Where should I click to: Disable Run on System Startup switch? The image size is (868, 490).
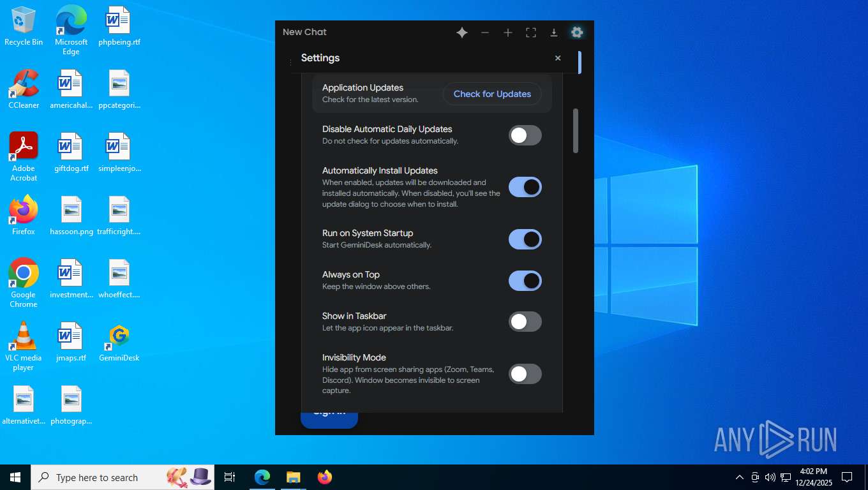525,239
